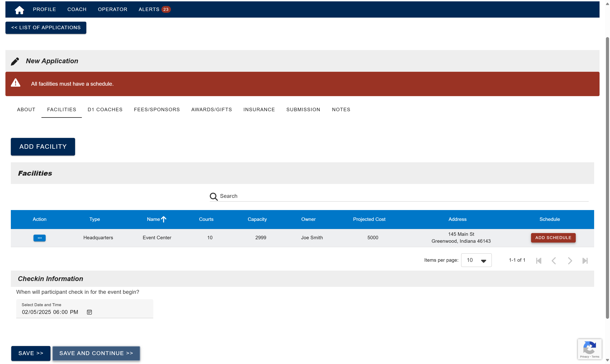Select the FACILITIES tab
This screenshot has height=364, width=610.
coord(62,110)
